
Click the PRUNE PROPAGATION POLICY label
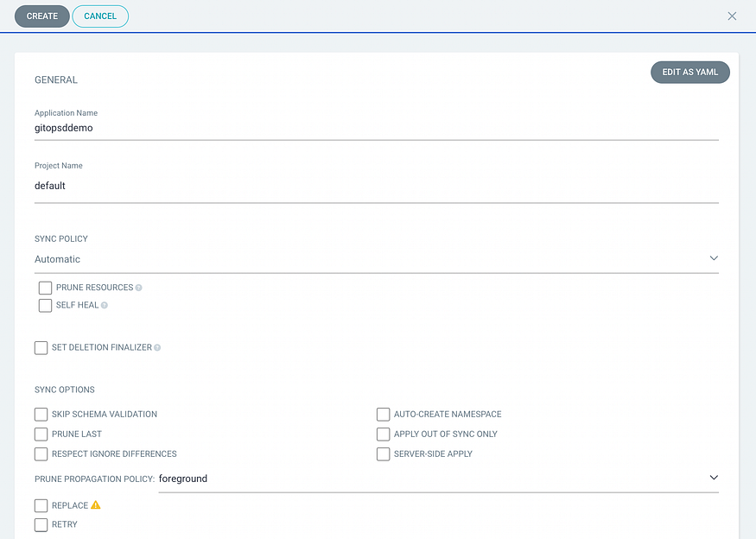(94, 479)
